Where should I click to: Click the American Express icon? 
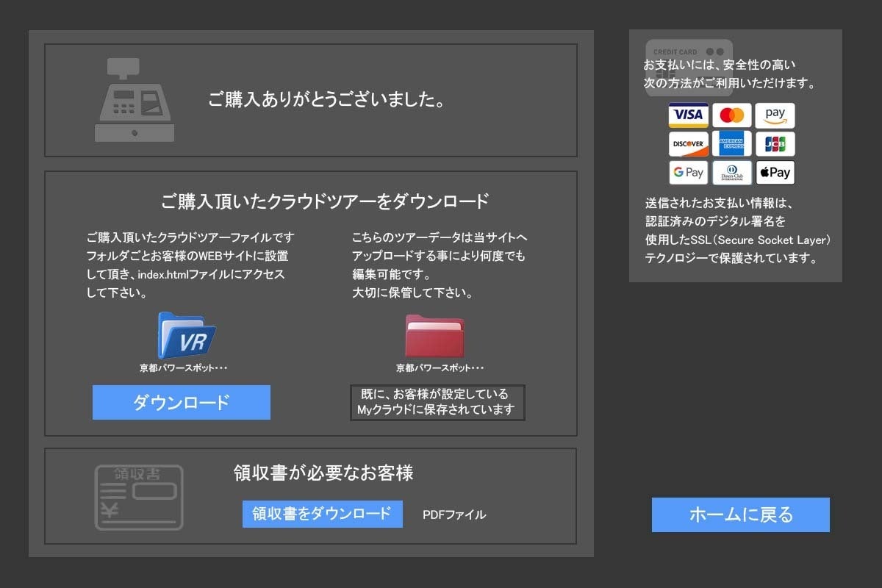click(731, 144)
